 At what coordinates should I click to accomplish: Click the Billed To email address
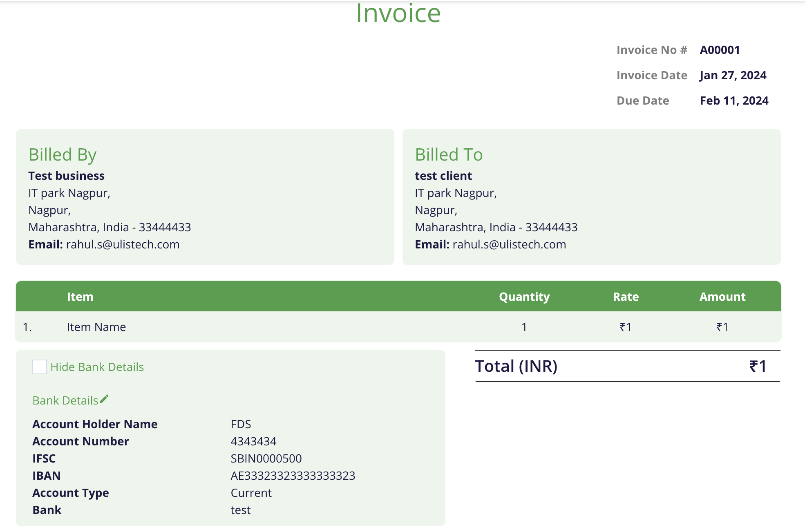click(x=510, y=244)
